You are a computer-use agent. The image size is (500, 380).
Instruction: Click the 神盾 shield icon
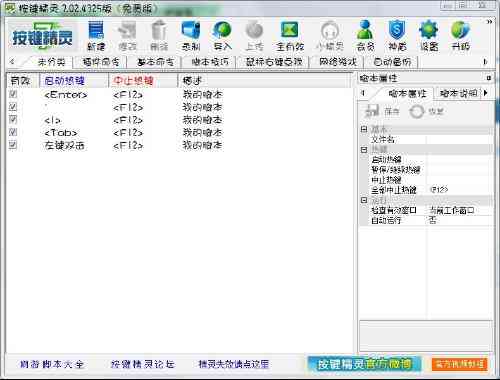point(397,36)
